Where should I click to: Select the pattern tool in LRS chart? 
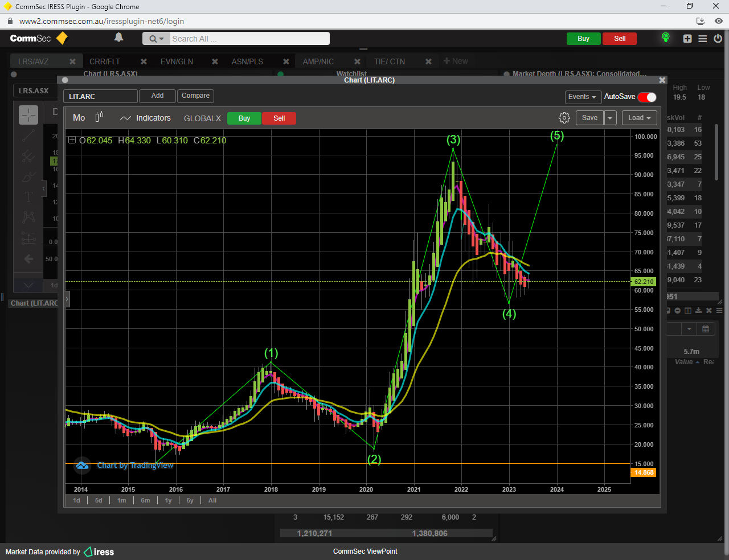[28, 217]
